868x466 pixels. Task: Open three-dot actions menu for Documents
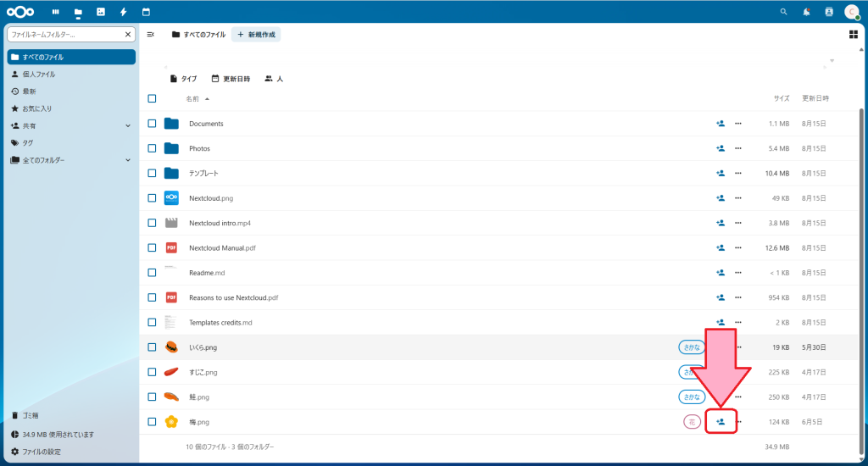737,124
